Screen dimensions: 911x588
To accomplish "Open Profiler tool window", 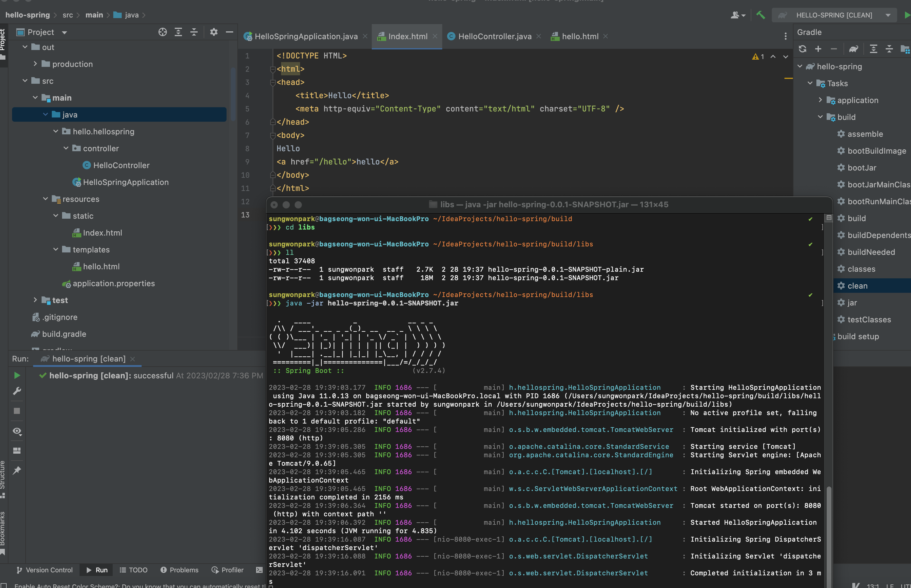I will pyautogui.click(x=227, y=570).
